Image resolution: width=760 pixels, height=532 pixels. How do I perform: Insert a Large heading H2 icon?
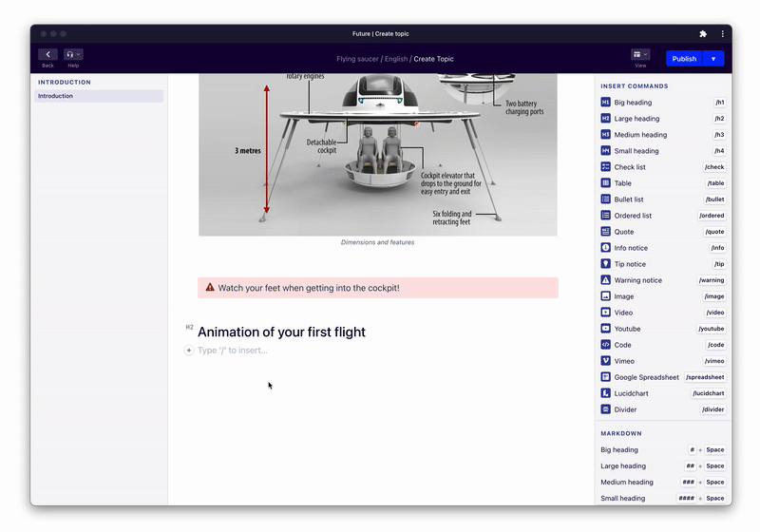coord(605,118)
